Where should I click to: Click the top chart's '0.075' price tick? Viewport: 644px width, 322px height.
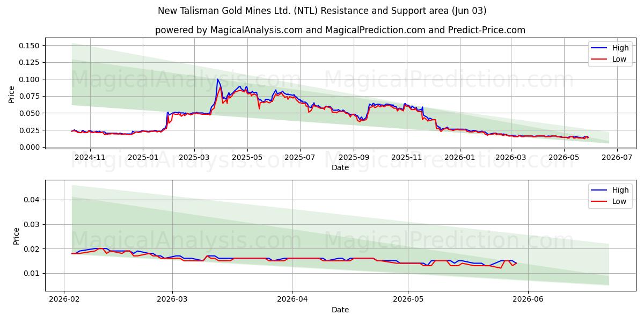pos(30,96)
